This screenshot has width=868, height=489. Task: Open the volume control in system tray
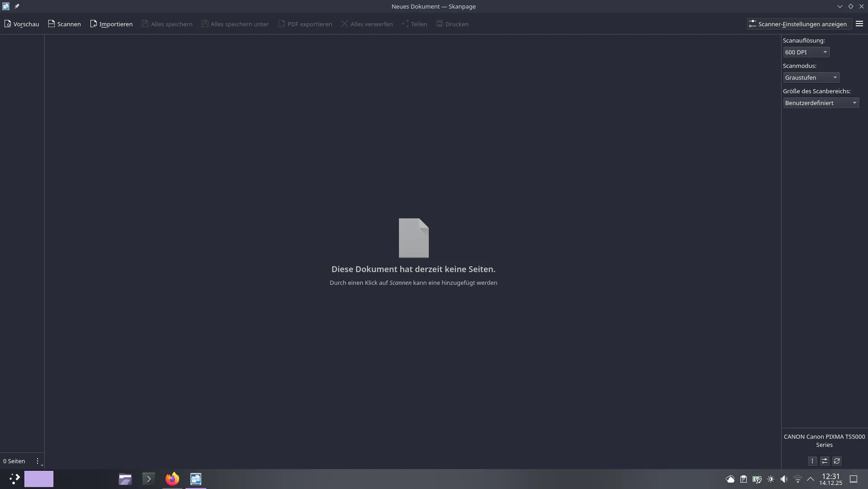pyautogui.click(x=784, y=479)
